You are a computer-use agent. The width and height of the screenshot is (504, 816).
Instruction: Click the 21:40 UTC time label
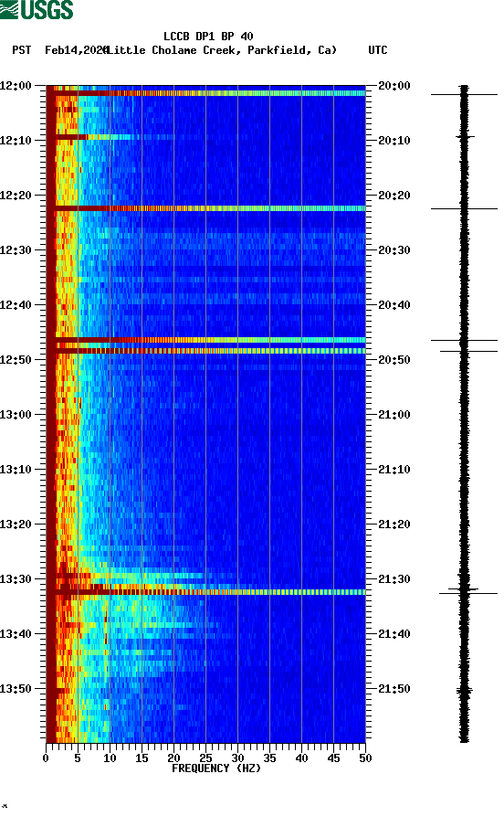point(394,634)
